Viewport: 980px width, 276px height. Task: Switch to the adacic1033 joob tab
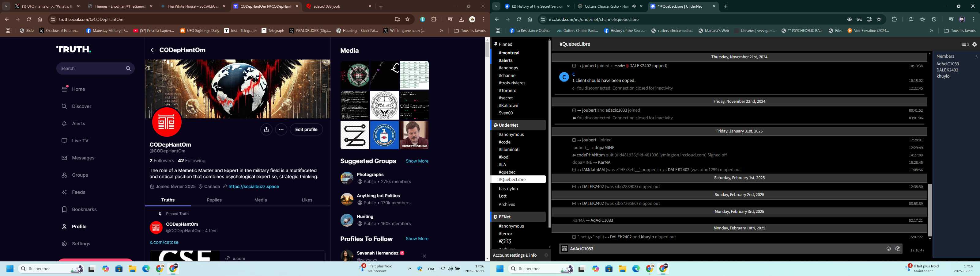pyautogui.click(x=339, y=6)
